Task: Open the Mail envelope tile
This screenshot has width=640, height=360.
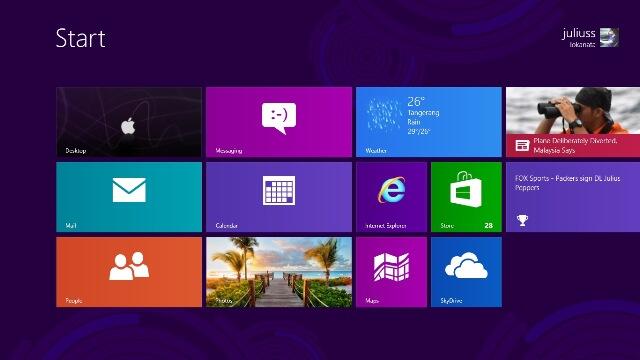Action: [x=129, y=197]
